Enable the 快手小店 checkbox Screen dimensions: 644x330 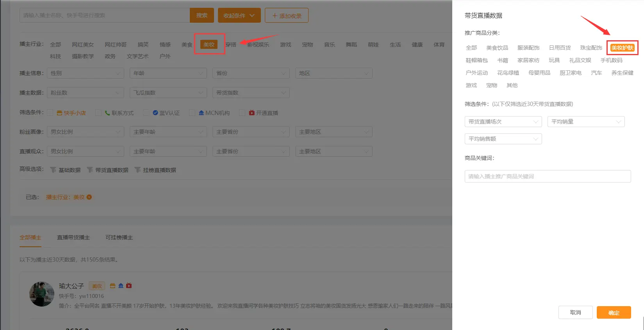point(50,113)
